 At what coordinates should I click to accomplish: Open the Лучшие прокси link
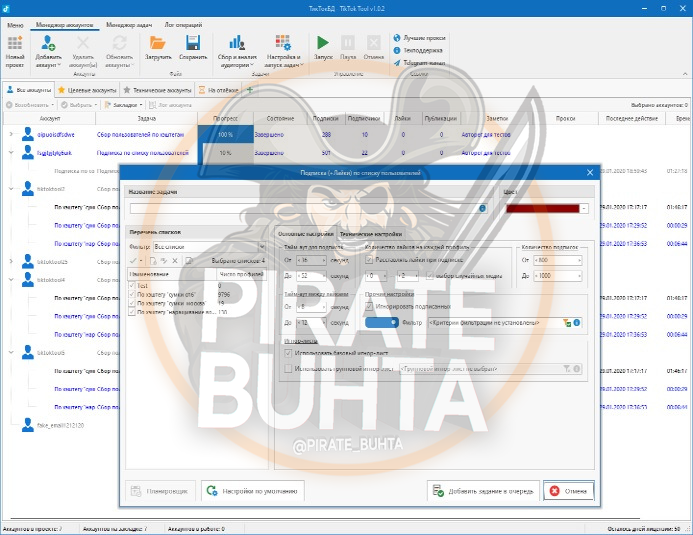pos(424,38)
